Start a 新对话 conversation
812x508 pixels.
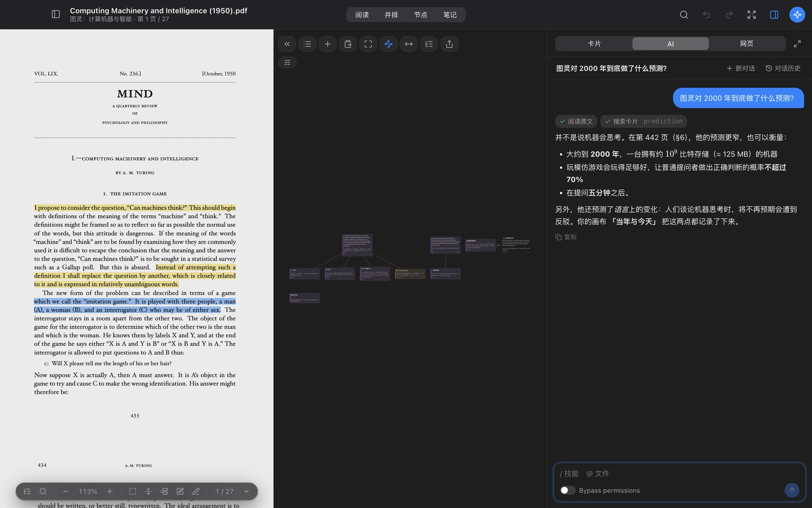pyautogui.click(x=741, y=68)
